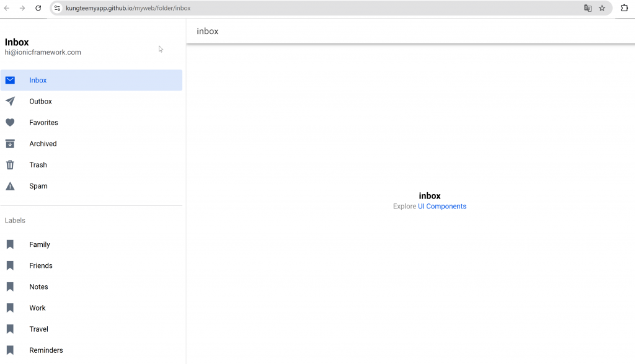Open the browser extensions puzzle icon
This screenshot has height=364, width=635.
click(624, 8)
